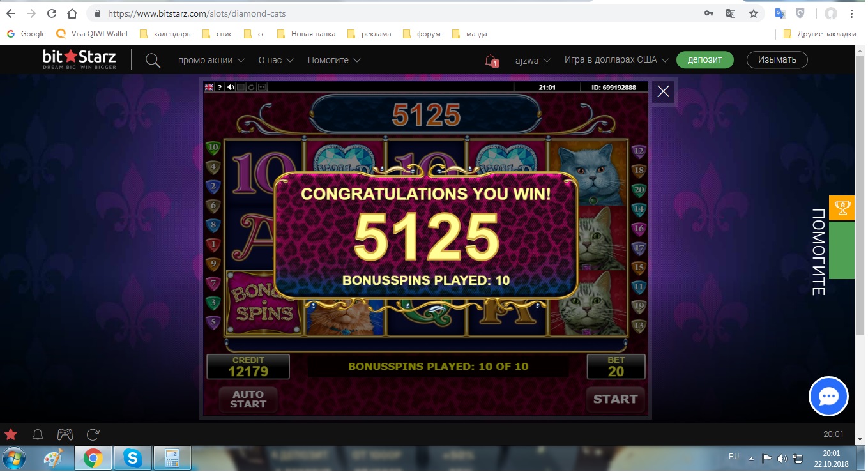868x472 pixels.
Task: Reload the page in the browser toolbar
Action: point(52,13)
